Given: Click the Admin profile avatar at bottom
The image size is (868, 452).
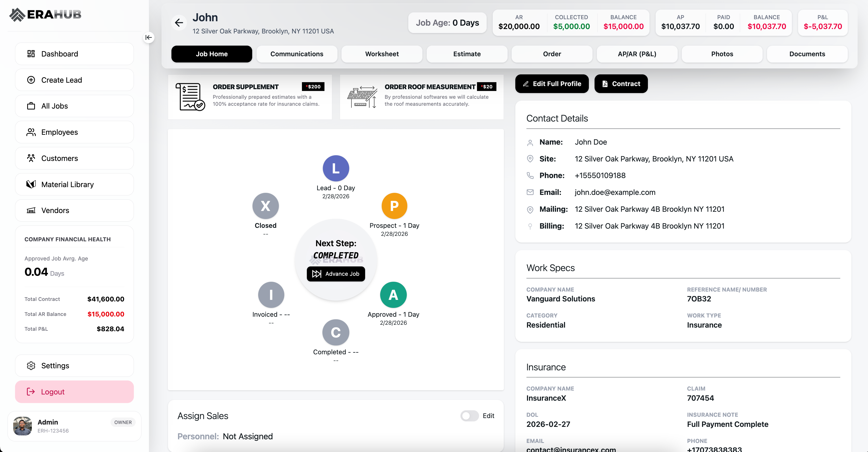Looking at the screenshot, I should click(22, 426).
